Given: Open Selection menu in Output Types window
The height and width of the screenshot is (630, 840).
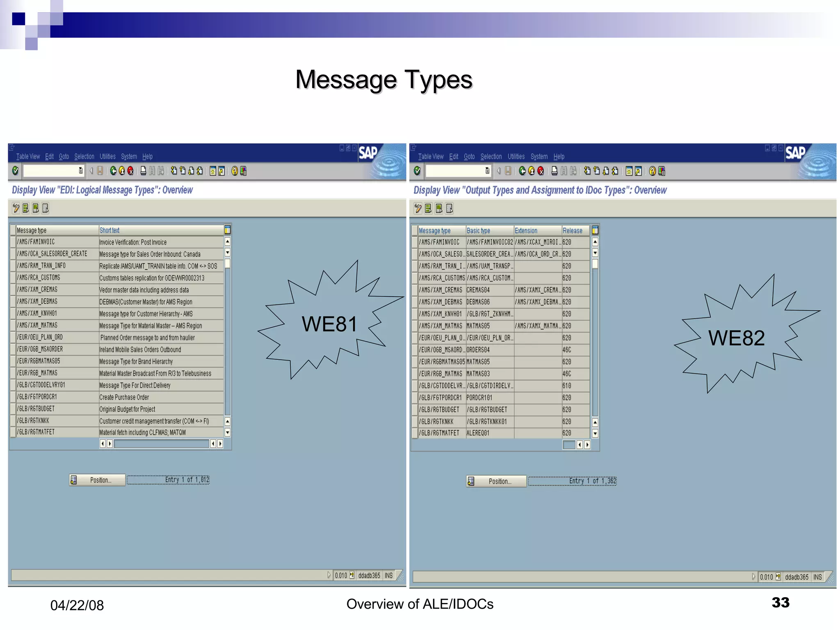Looking at the screenshot, I should (x=491, y=156).
